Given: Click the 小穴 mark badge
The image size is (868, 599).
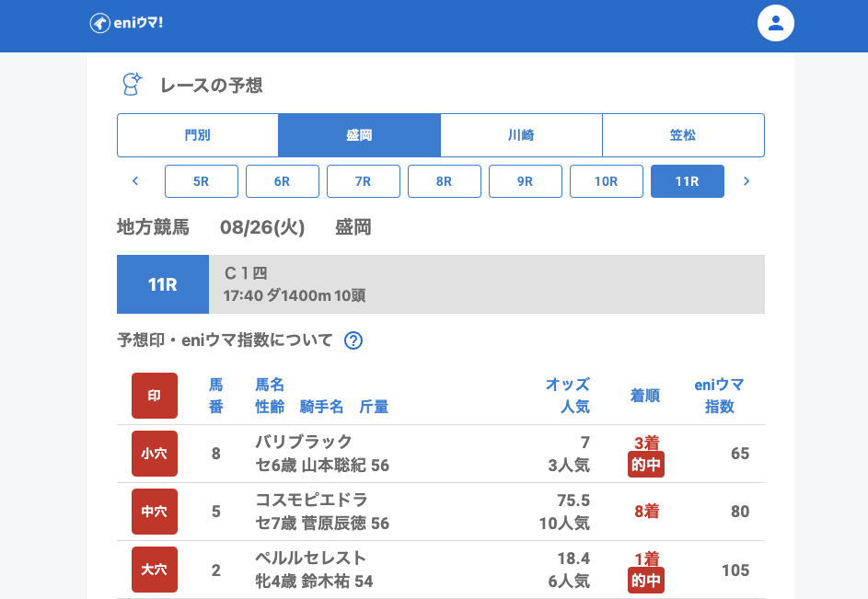Looking at the screenshot, I should point(155,454).
